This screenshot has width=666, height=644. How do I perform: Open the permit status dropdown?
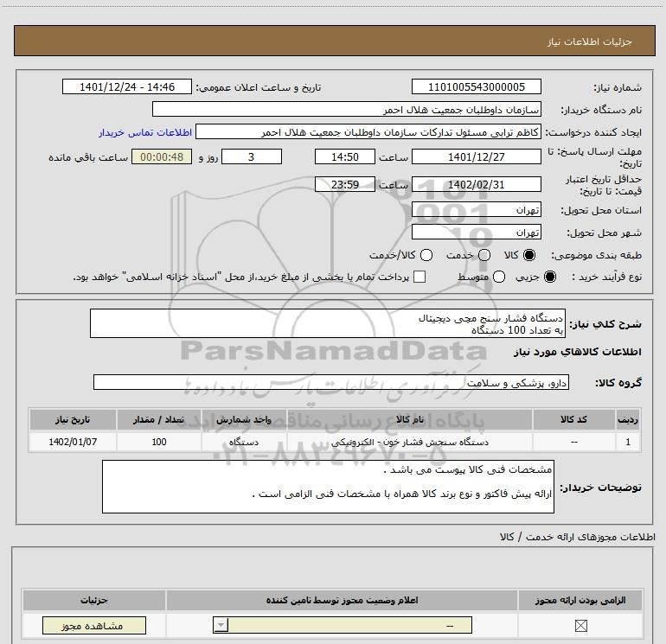343,625
